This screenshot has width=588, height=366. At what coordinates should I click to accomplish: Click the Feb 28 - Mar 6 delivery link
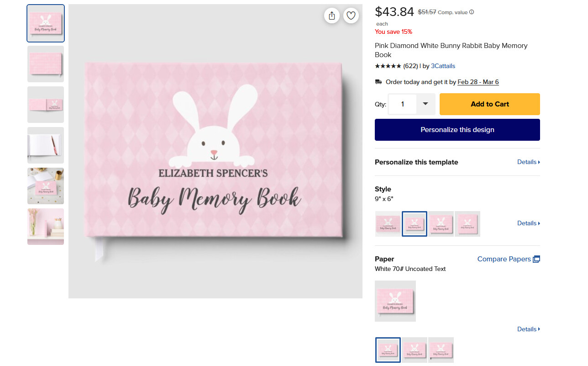click(478, 82)
